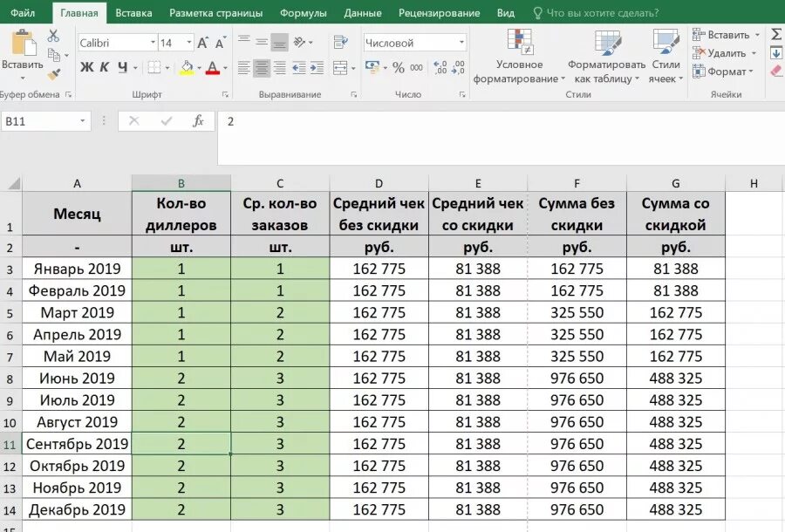This screenshot has height=532, width=785.
Task: Apply yellow fill color bucket
Action: [x=187, y=67]
